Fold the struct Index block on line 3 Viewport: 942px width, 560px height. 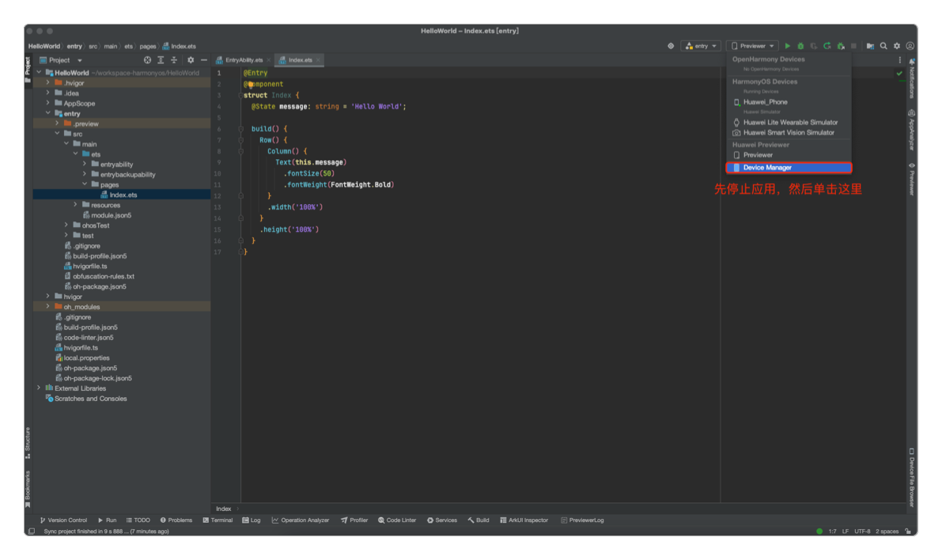(240, 96)
